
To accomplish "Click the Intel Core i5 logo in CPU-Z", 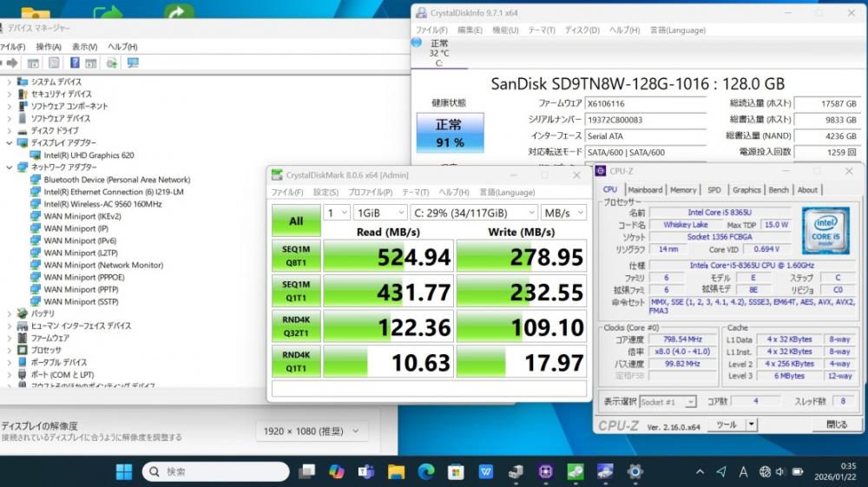I will point(825,230).
